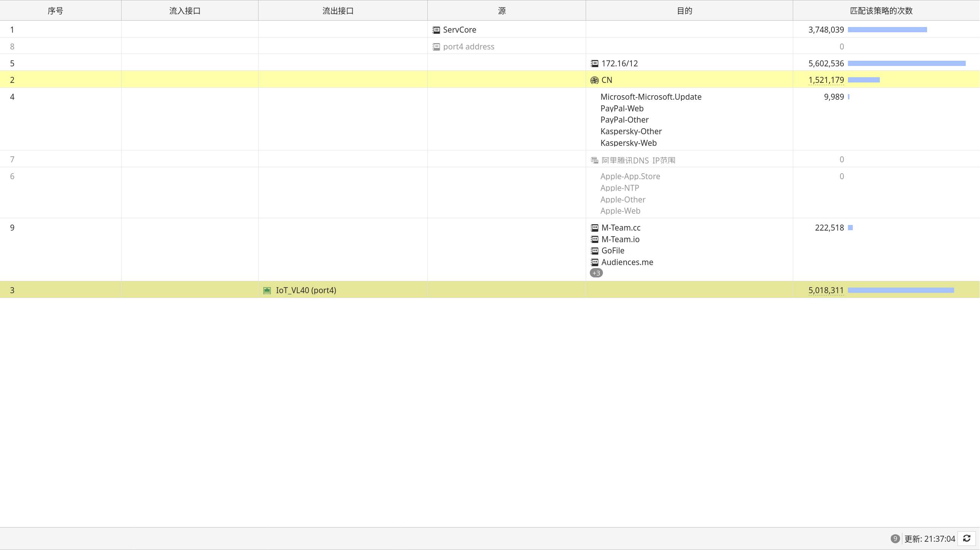This screenshot has width=980, height=550.
Task: Open the 1,521,179 hit count link
Action: click(x=826, y=80)
